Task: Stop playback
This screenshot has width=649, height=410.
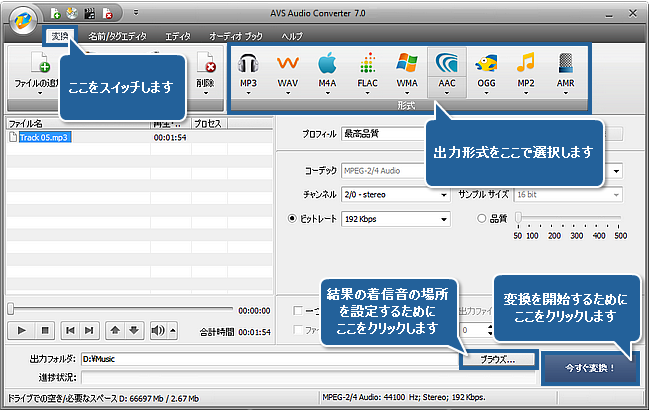Action: pos(45,330)
